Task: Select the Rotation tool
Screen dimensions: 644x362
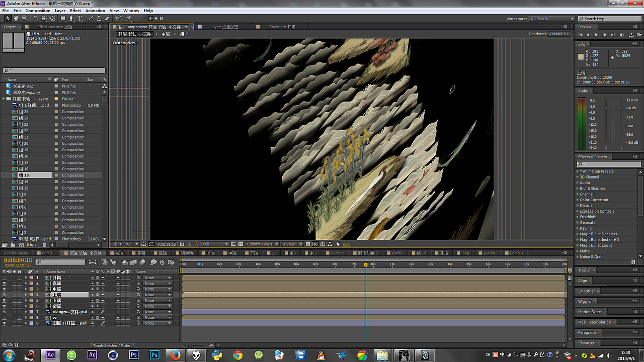Action: point(35,18)
